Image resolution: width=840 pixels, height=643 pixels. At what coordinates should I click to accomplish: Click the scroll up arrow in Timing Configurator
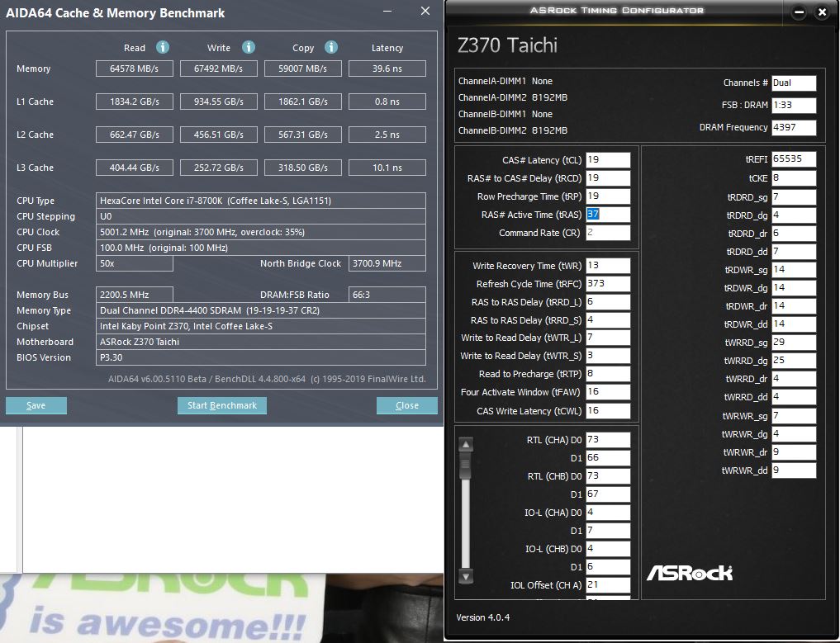466,444
